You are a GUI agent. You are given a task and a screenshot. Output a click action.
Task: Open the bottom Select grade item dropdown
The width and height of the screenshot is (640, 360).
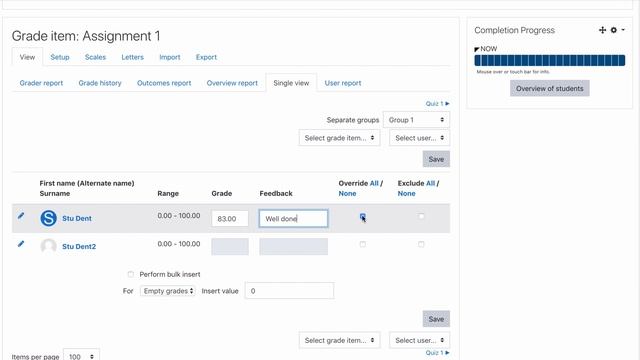click(x=339, y=340)
